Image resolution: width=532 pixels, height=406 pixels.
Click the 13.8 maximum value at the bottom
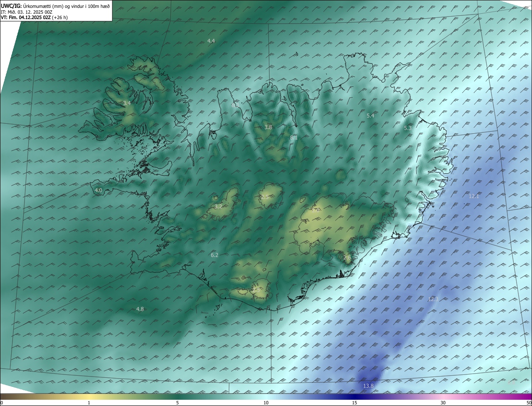point(368,386)
